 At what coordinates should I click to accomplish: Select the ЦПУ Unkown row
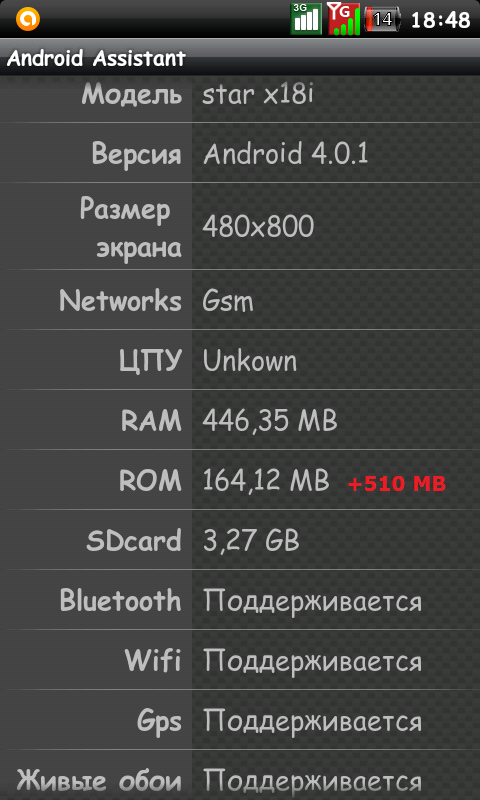[240, 360]
